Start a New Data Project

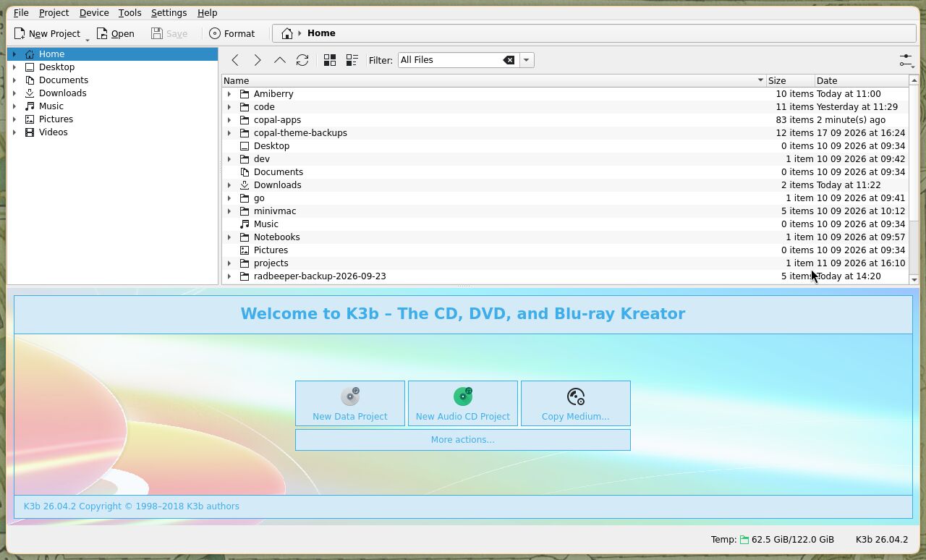pyautogui.click(x=350, y=404)
